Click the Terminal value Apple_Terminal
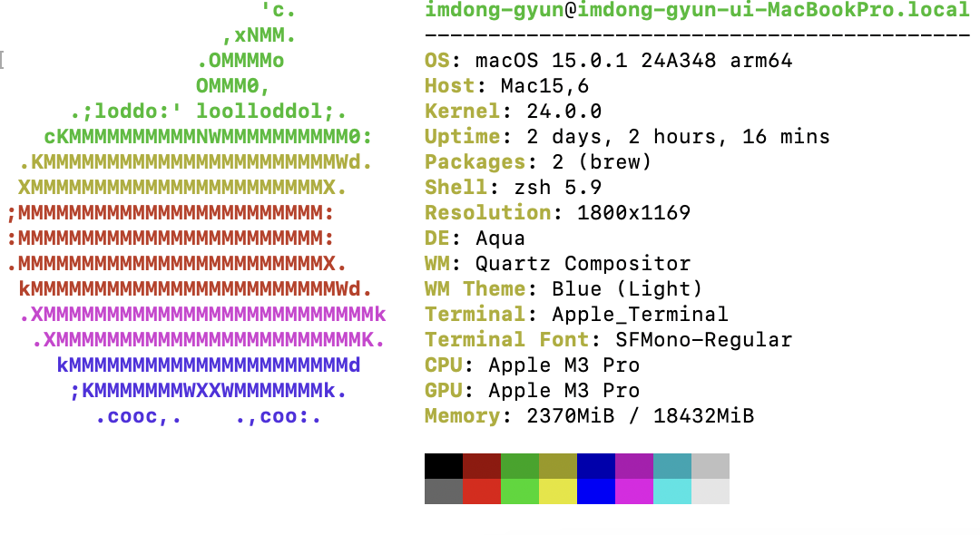The width and height of the screenshot is (980, 535). point(640,314)
